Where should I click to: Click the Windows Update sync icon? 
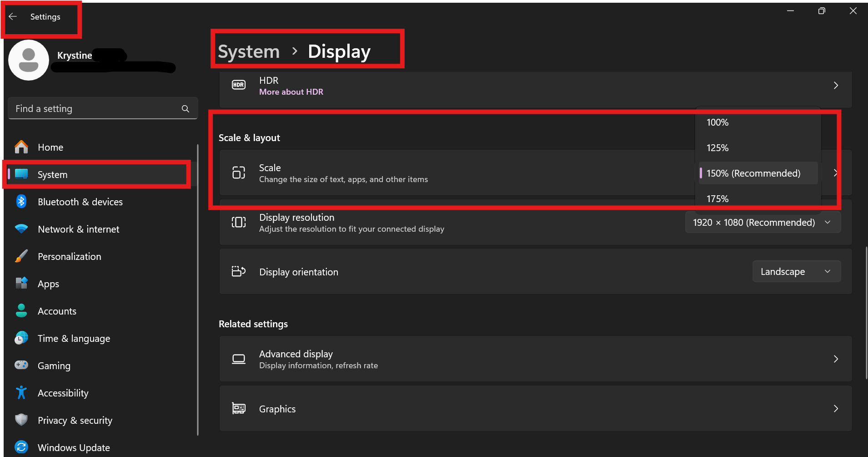tap(21, 447)
